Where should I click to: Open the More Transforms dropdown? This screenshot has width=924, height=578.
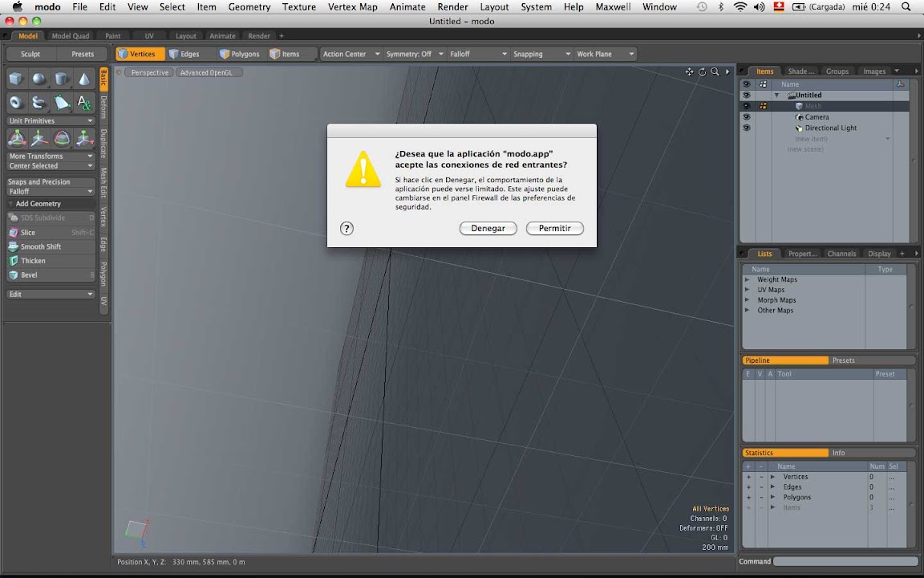51,157
